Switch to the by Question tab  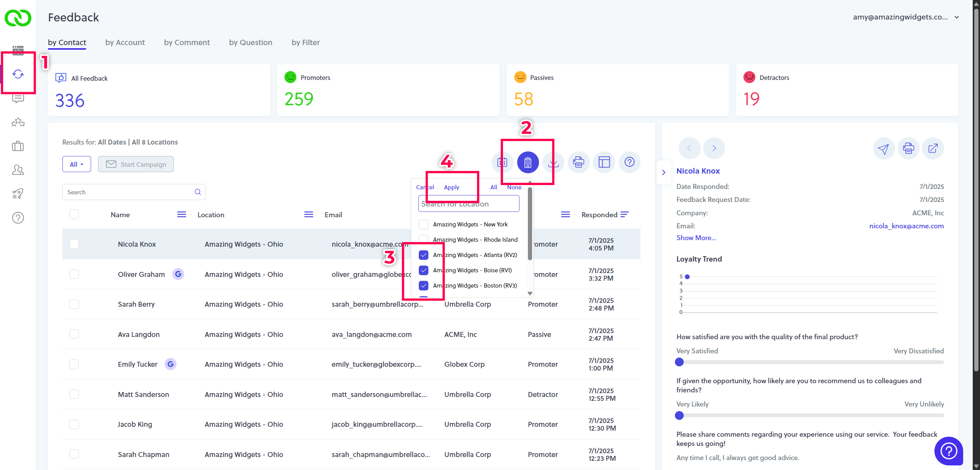click(250, 42)
